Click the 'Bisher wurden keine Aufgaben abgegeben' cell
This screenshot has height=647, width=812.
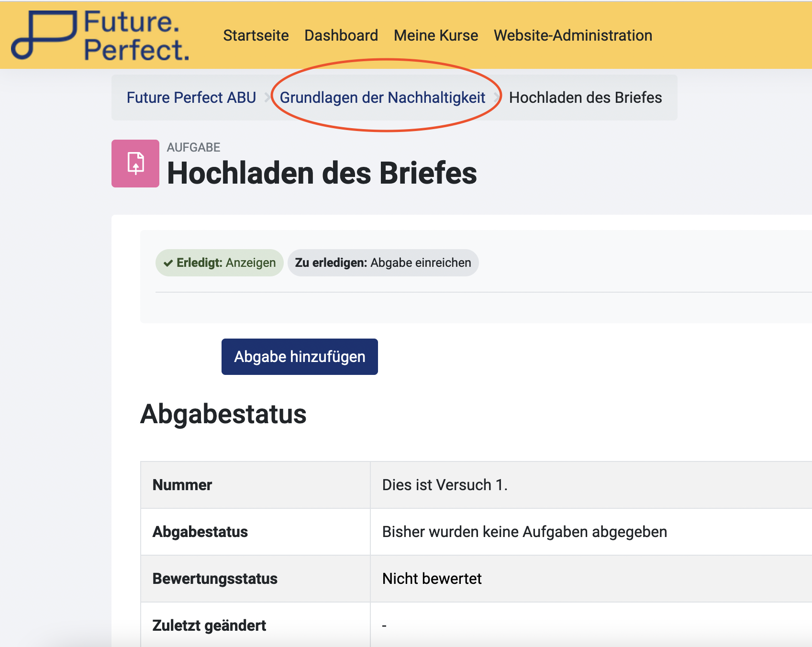point(524,532)
